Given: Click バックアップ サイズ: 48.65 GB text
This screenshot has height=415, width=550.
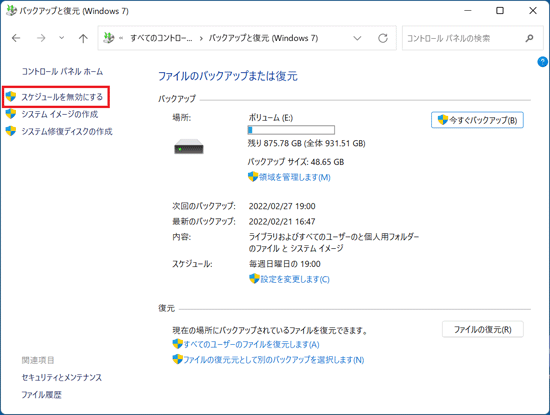Looking at the screenshot, I should click(x=296, y=162).
